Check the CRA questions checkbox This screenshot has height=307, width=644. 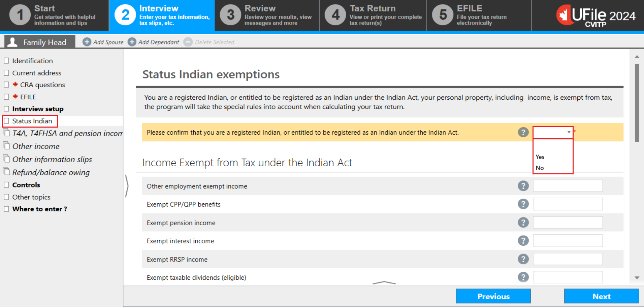coord(6,84)
